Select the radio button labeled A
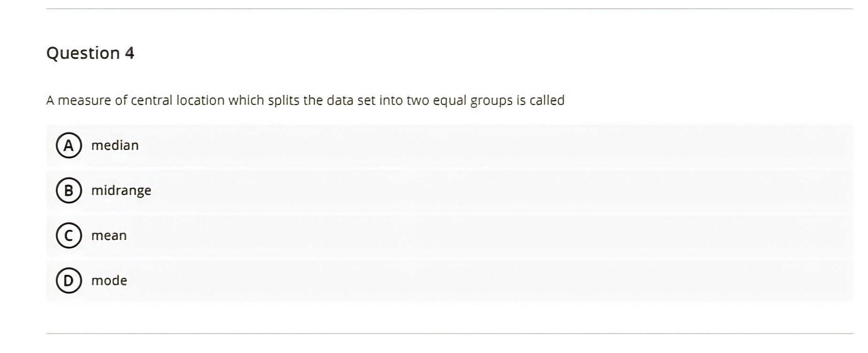868x353 pixels. point(68,145)
